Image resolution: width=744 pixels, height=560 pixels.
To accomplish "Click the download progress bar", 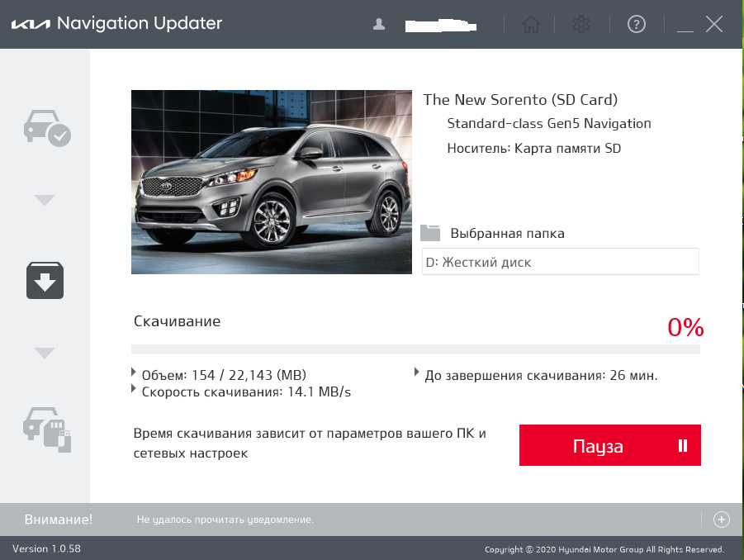I will tap(415, 349).
